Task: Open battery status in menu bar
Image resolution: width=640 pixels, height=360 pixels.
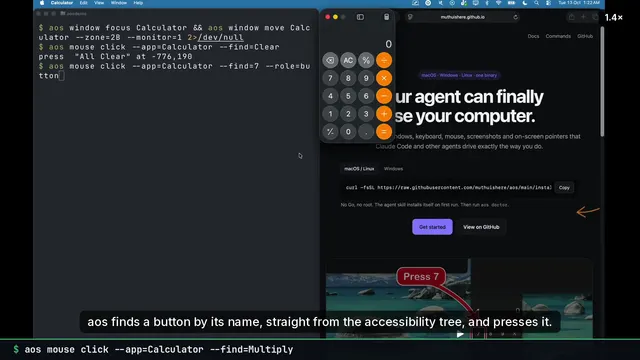Action: coord(511,3)
